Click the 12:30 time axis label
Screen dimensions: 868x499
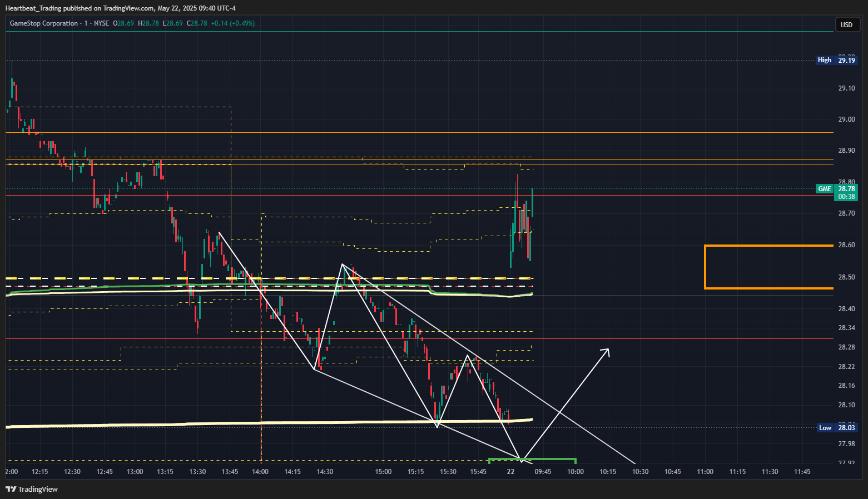coord(72,472)
